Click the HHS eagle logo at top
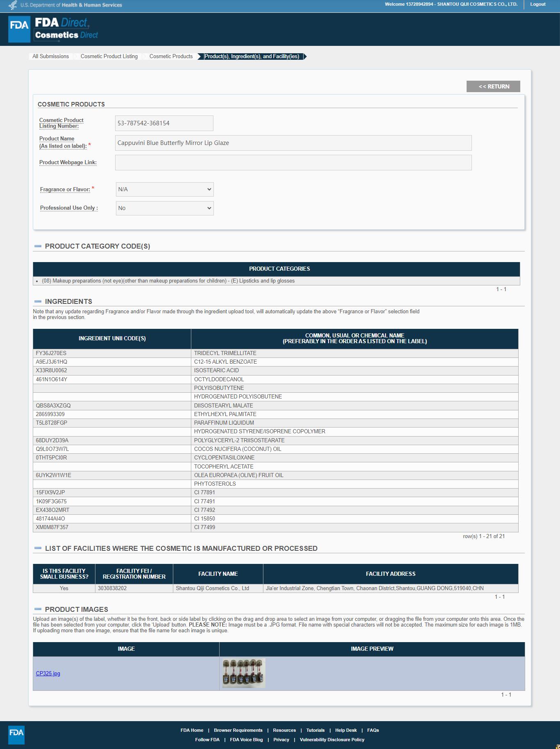 13,5
